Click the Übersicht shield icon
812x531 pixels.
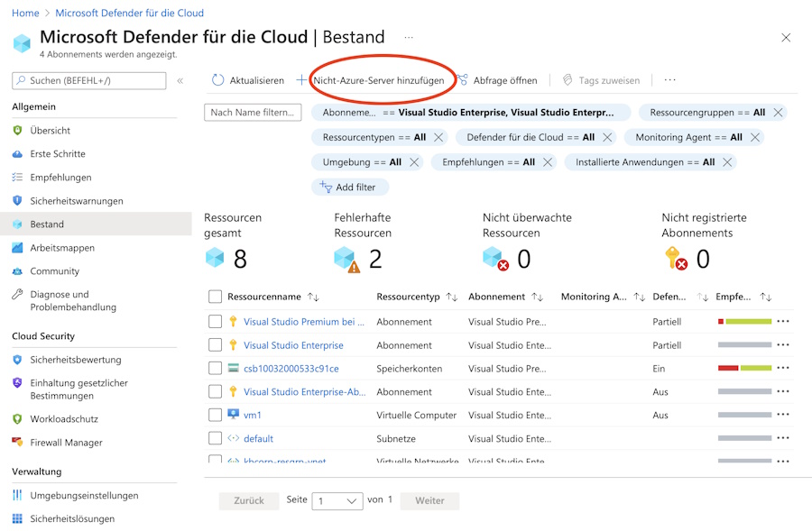[x=17, y=131]
